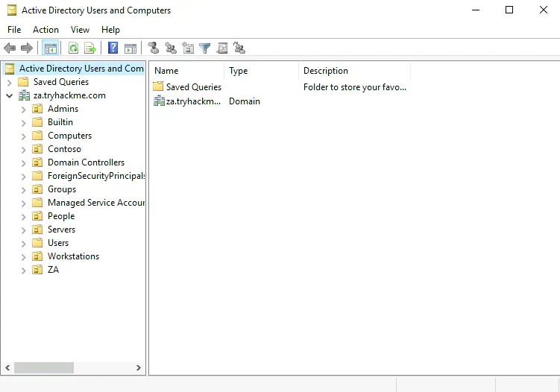Expand the Workstations node chevron
The image size is (560, 392).
(x=24, y=257)
